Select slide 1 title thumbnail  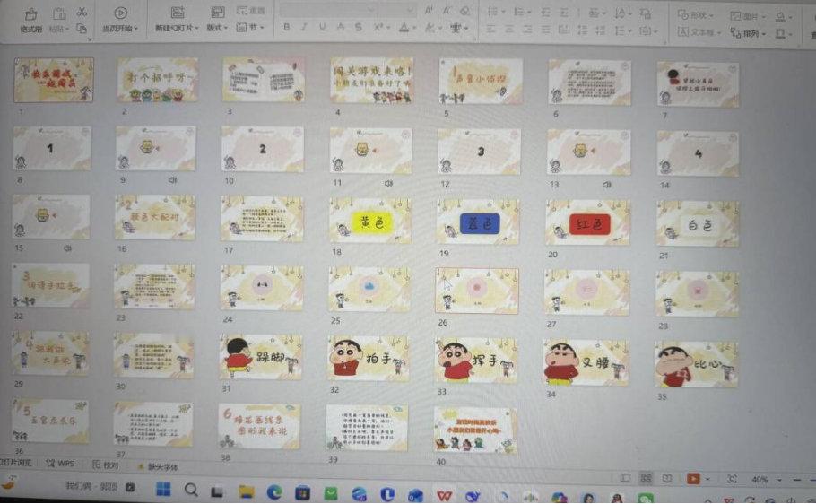point(54,80)
